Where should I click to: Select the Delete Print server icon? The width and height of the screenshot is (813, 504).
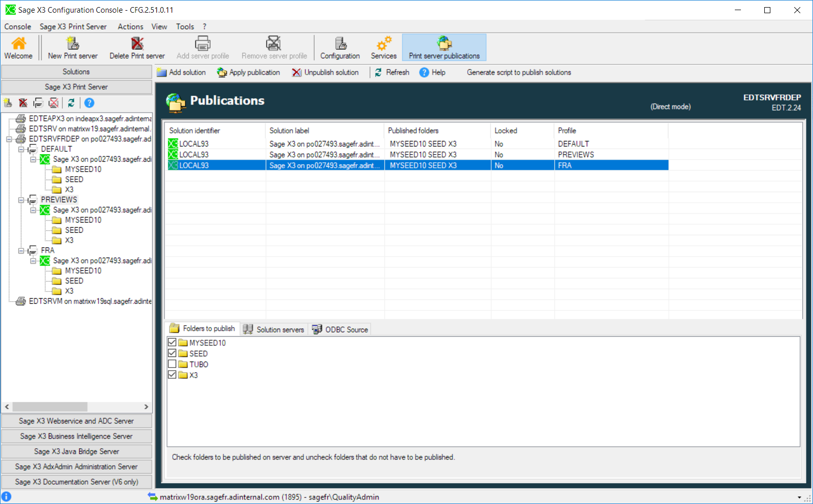[137, 47]
